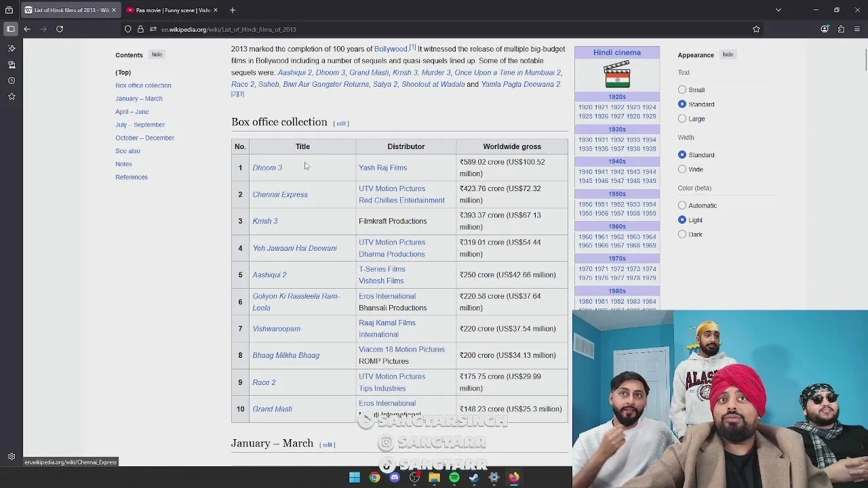Screen dimensions: 868x488
Task: Open the Bollywood link in intro paragraph
Action: point(391,49)
